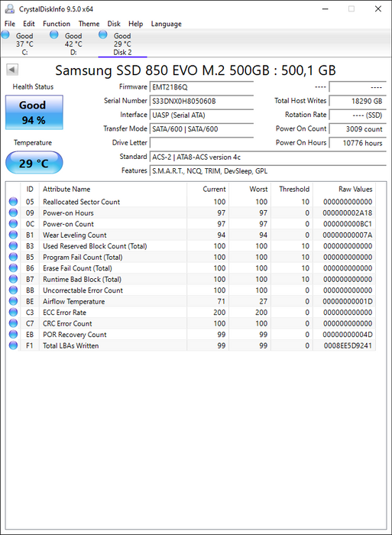The width and height of the screenshot is (392, 535).
Task: Click the status icon for Erase Fail Count
Action: [x=13, y=267]
